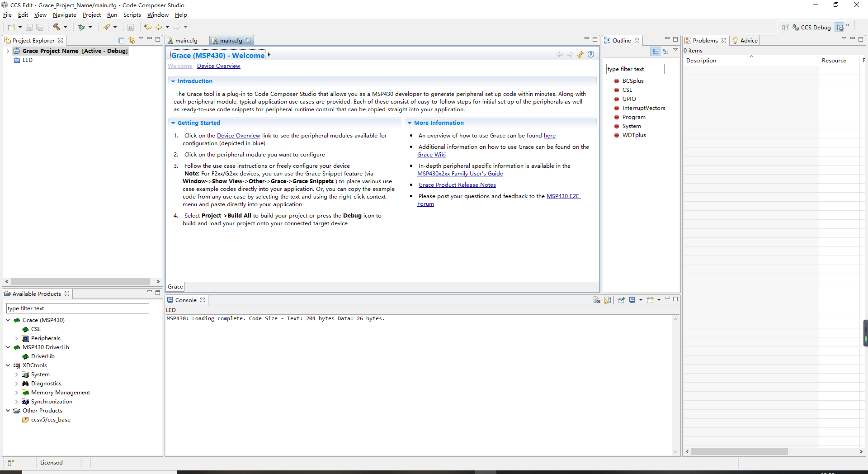Open the Grace Wiki link
This screenshot has height=474, width=868.
tap(431, 155)
